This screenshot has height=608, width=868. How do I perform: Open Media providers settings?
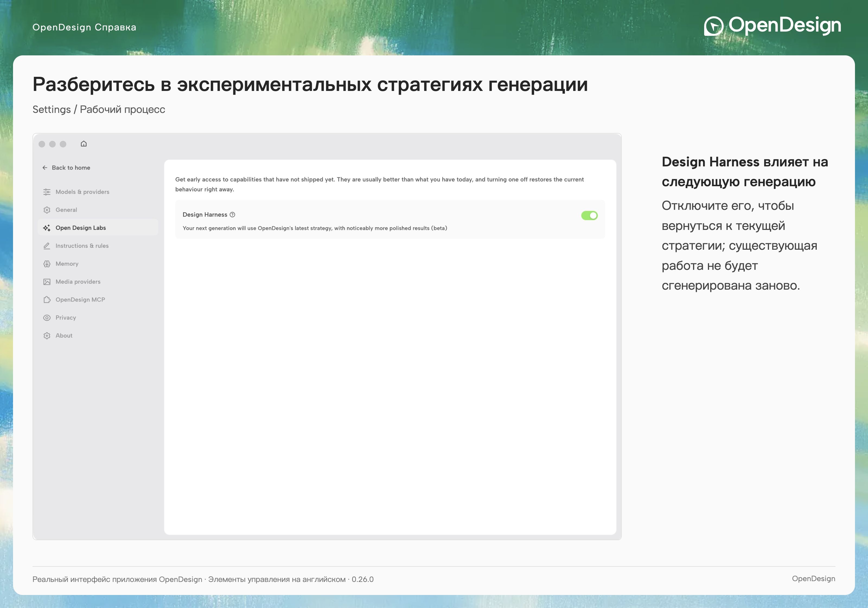98,282
